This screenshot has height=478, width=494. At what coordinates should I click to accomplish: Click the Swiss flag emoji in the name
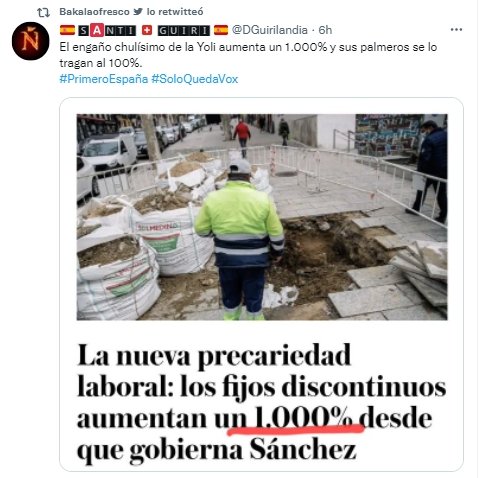click(x=147, y=30)
